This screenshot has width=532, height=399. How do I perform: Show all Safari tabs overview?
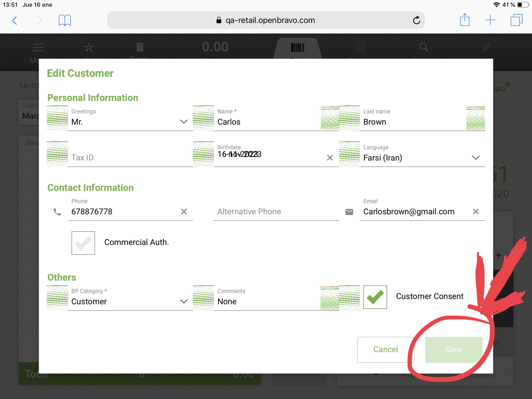tap(516, 20)
